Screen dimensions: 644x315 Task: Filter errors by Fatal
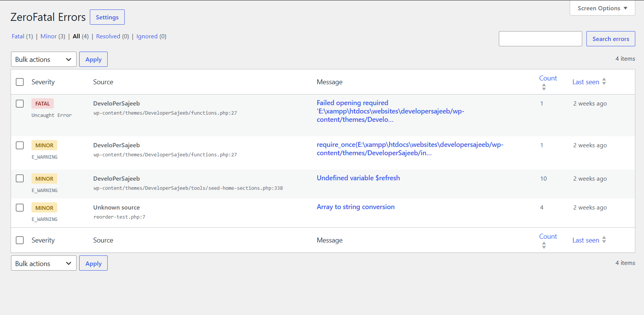[18, 36]
